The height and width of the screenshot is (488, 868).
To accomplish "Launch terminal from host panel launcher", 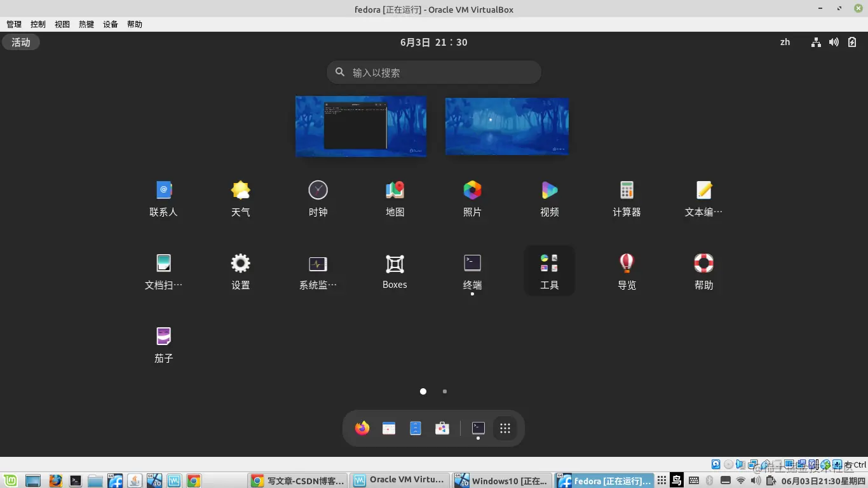I will 76,480.
